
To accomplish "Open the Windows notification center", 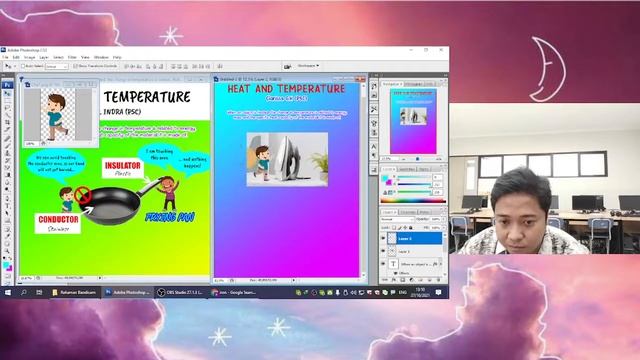I will click(x=439, y=292).
